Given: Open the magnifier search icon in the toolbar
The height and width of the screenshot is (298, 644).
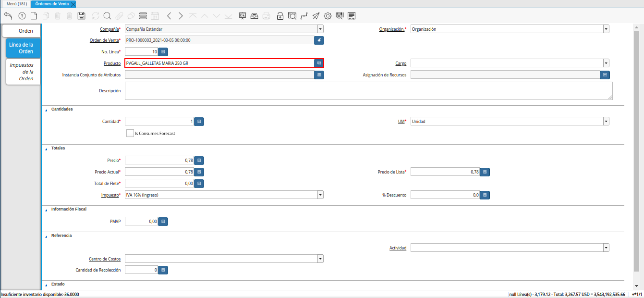Looking at the screenshot, I should click(107, 16).
